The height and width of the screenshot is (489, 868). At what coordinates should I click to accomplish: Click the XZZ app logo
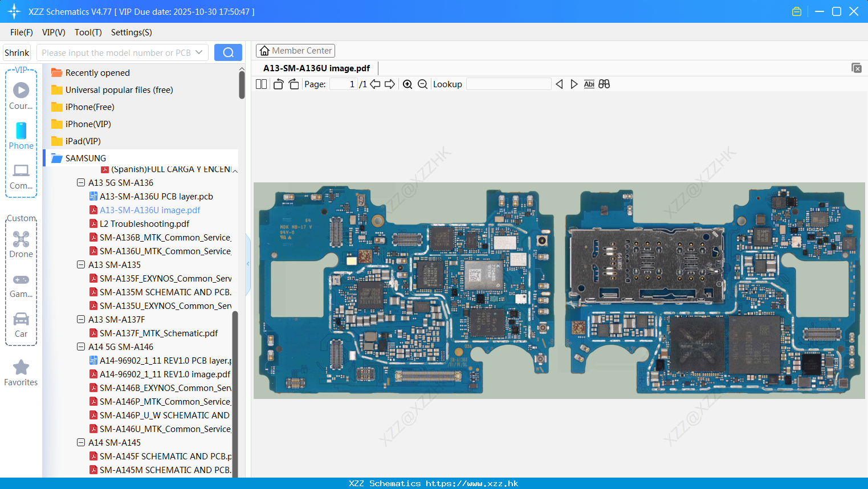(x=14, y=11)
